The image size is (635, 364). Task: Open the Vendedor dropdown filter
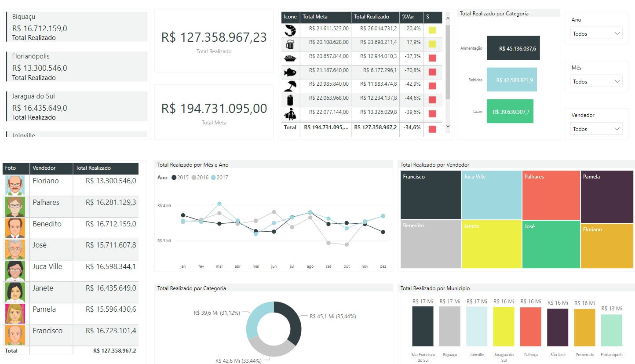[596, 129]
